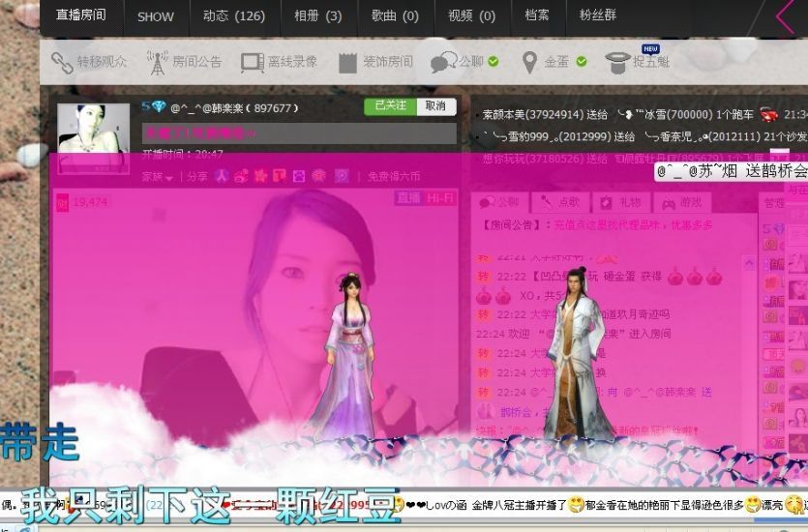The height and width of the screenshot is (532, 808).
Task: Switch the video to 直播 mode
Action: (x=408, y=198)
